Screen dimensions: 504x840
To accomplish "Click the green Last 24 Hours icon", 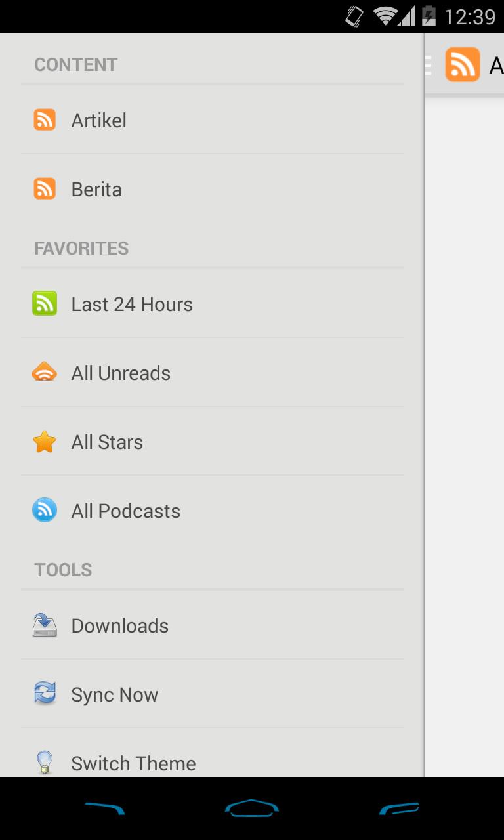I will tap(45, 304).
